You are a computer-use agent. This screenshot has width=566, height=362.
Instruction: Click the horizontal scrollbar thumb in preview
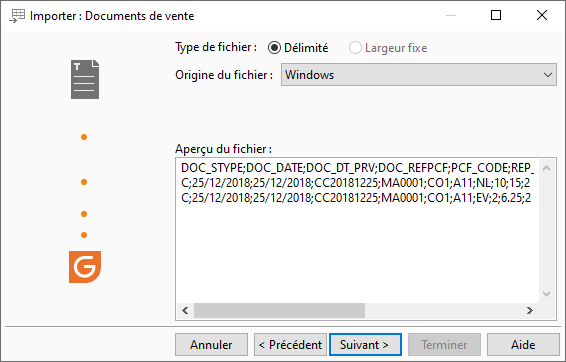279,310
